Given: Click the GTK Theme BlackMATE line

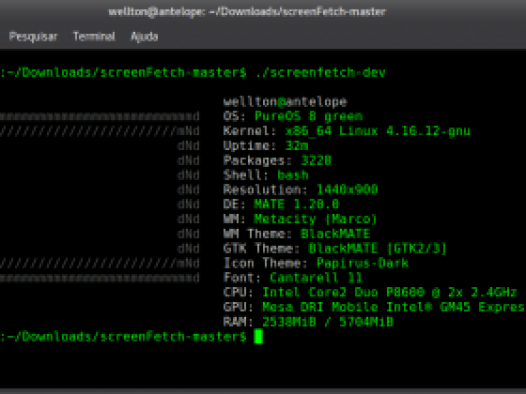Looking at the screenshot, I should tap(335, 248).
